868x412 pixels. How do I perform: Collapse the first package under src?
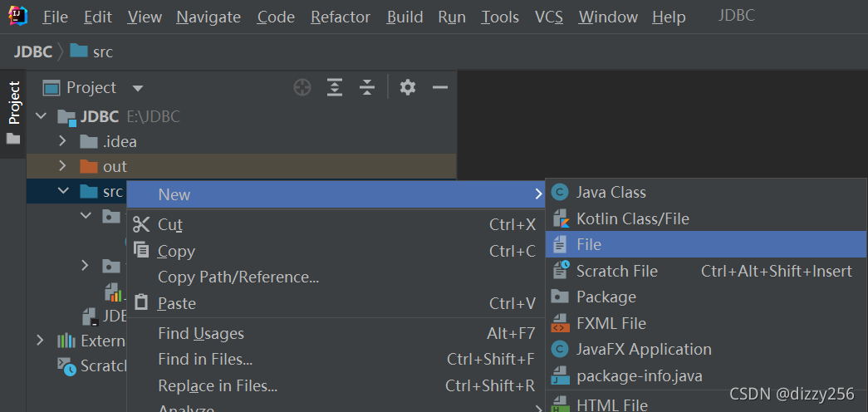tap(86, 215)
